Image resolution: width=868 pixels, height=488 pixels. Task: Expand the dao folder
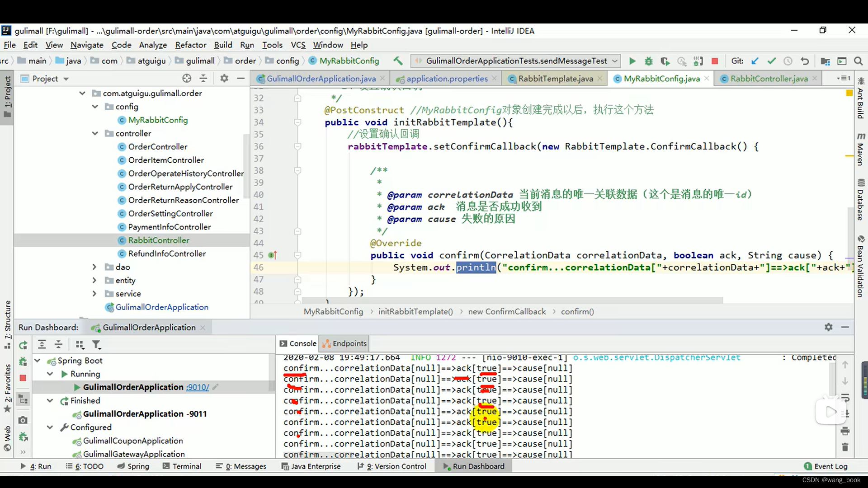pos(94,267)
